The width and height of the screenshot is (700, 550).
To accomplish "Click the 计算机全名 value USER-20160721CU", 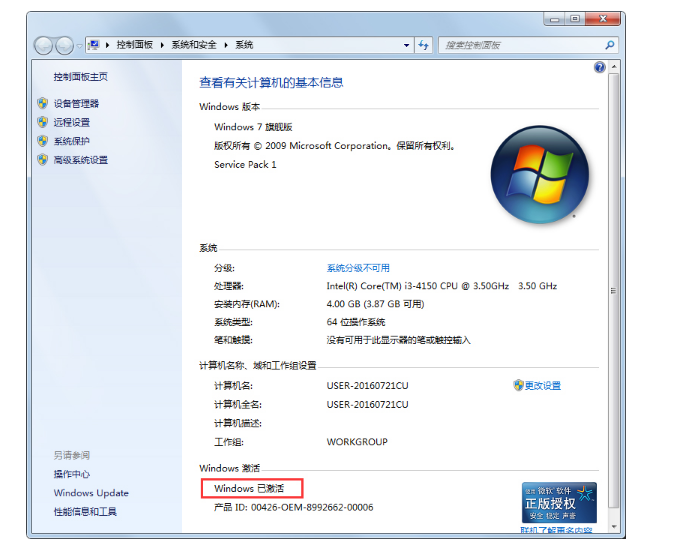I will [x=367, y=404].
